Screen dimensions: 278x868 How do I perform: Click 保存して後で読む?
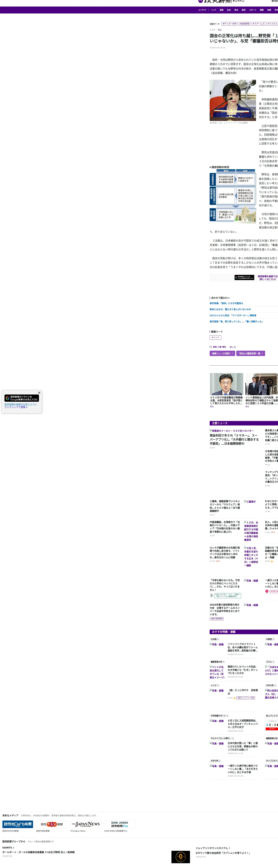219,347
